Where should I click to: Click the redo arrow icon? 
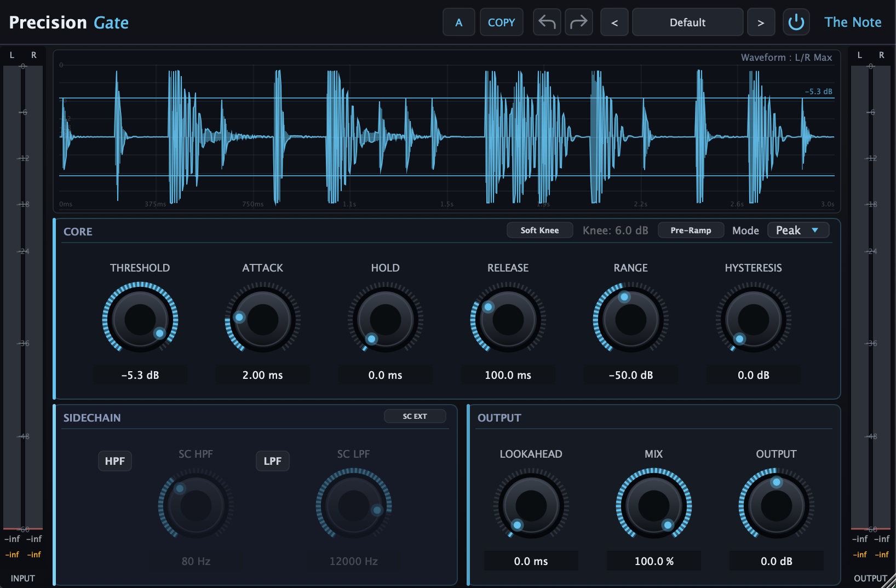pos(578,22)
